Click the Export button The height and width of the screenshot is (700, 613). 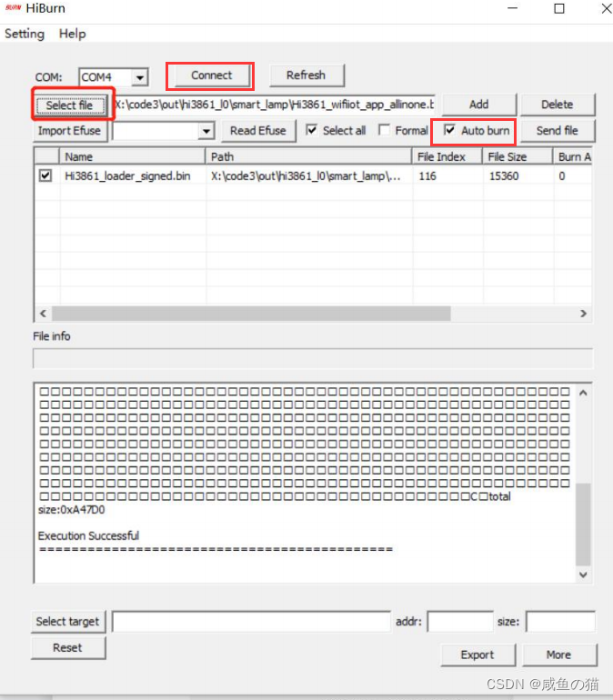[477, 655]
